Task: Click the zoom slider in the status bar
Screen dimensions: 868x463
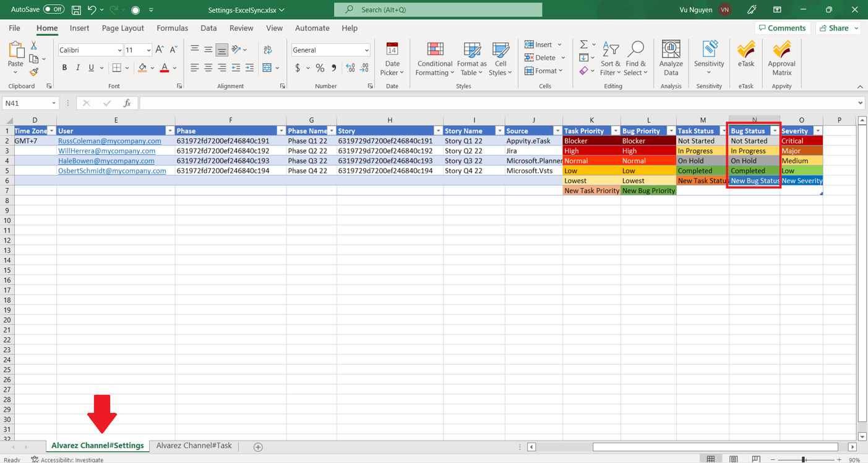Action: (x=803, y=460)
